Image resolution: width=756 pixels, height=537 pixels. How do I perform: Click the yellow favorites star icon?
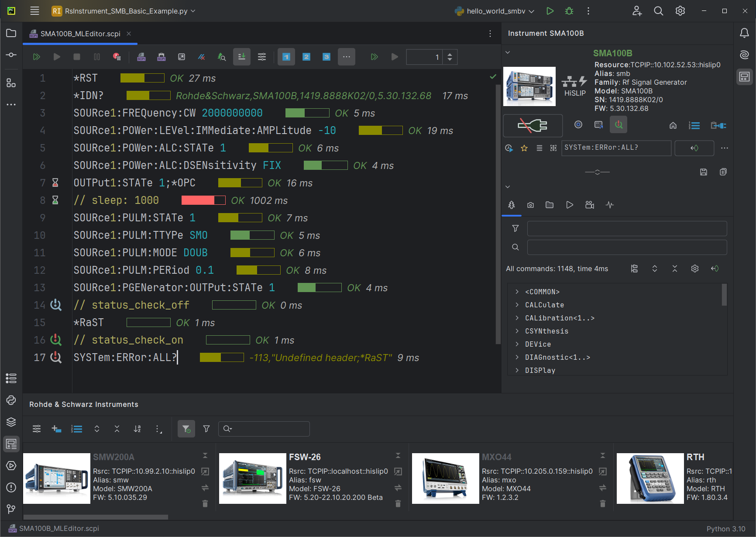click(524, 148)
